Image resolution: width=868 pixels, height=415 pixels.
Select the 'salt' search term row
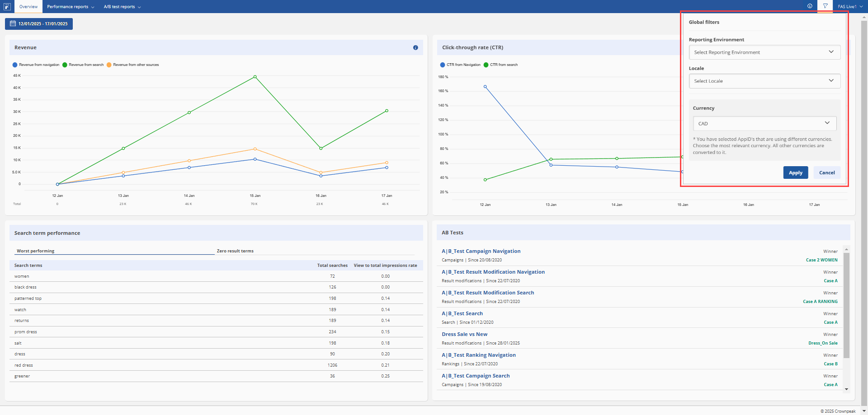tap(216, 343)
